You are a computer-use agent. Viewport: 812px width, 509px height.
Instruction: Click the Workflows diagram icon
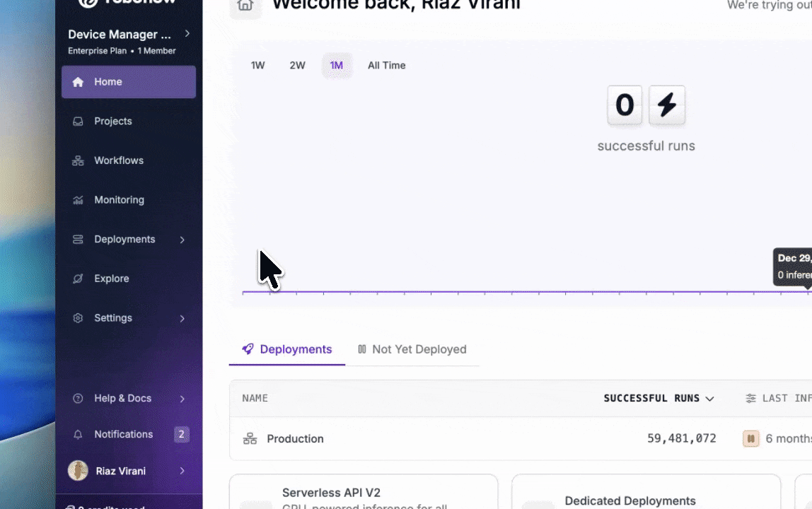tap(79, 161)
